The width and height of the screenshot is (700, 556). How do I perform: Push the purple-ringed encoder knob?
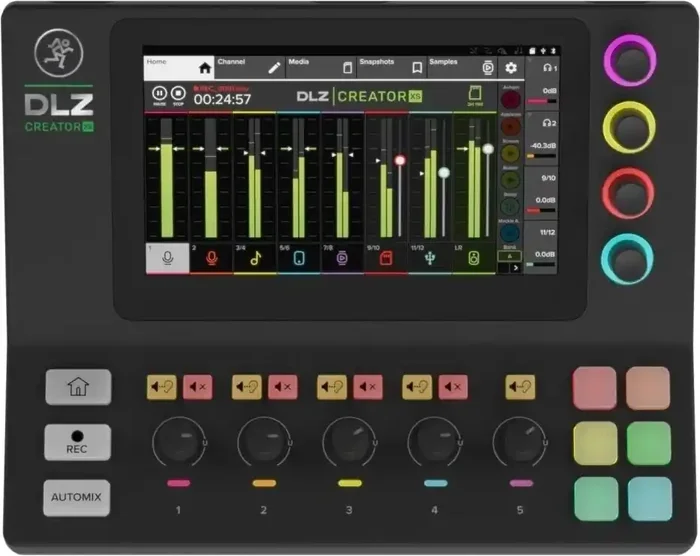[x=630, y=60]
